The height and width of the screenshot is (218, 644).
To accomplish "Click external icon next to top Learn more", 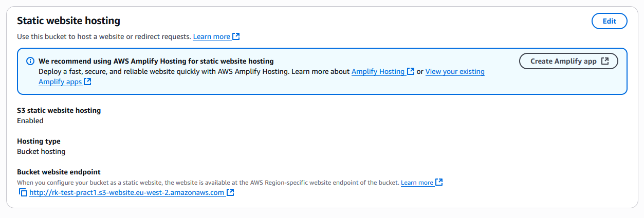I will 236,37.
